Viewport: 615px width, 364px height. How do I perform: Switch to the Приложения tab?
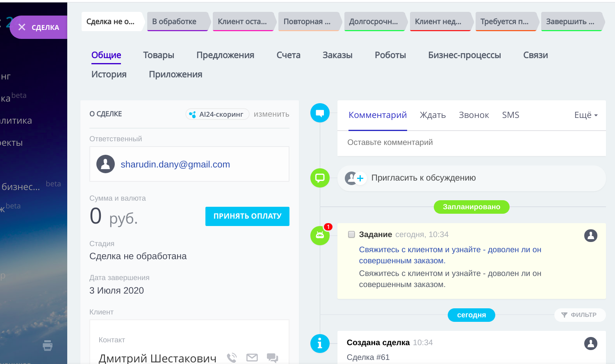(175, 75)
